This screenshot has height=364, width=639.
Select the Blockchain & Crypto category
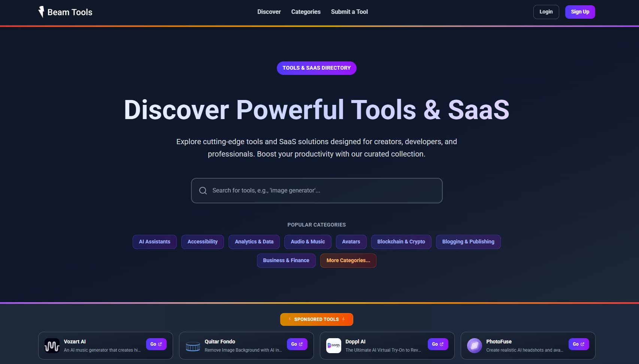click(x=401, y=242)
